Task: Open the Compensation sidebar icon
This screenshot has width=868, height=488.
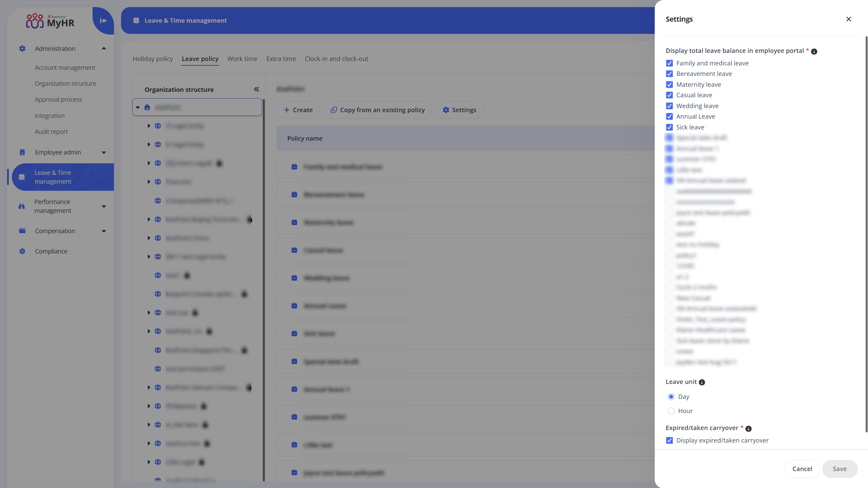Action: [22, 231]
